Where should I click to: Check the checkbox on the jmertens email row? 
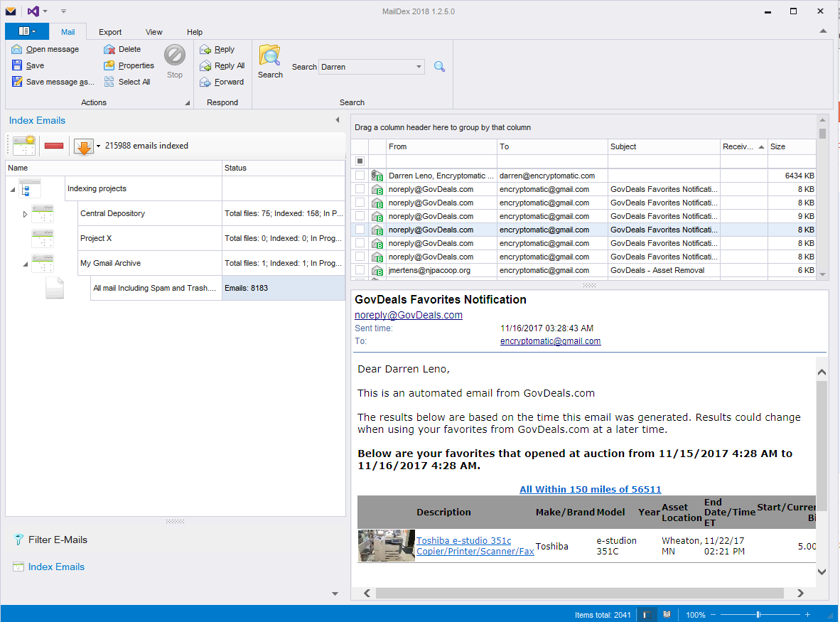click(360, 270)
